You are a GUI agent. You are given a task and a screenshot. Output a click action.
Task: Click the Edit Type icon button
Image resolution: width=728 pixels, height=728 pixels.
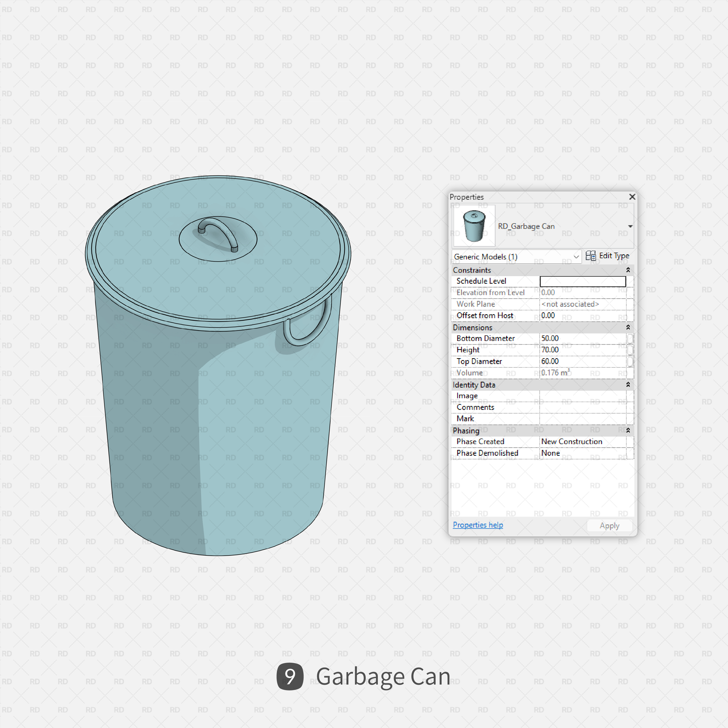(x=590, y=256)
